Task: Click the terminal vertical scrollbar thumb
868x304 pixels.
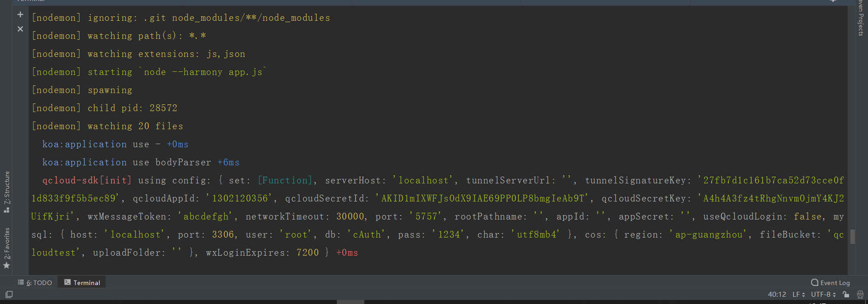Action: pos(853,237)
